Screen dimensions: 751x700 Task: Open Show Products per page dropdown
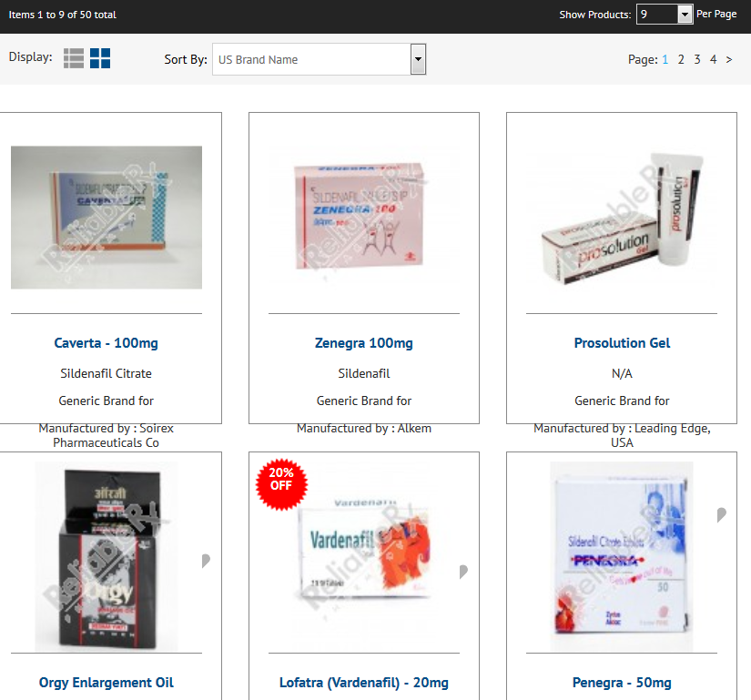coord(665,15)
